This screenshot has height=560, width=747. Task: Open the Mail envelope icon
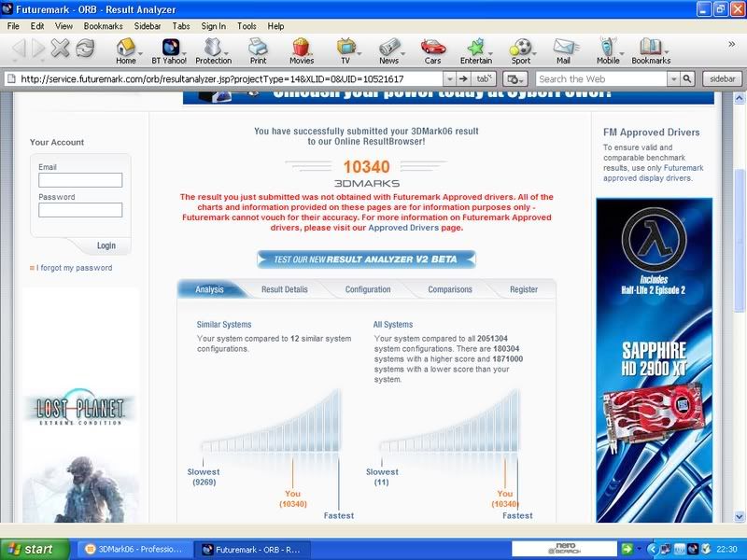tap(564, 51)
